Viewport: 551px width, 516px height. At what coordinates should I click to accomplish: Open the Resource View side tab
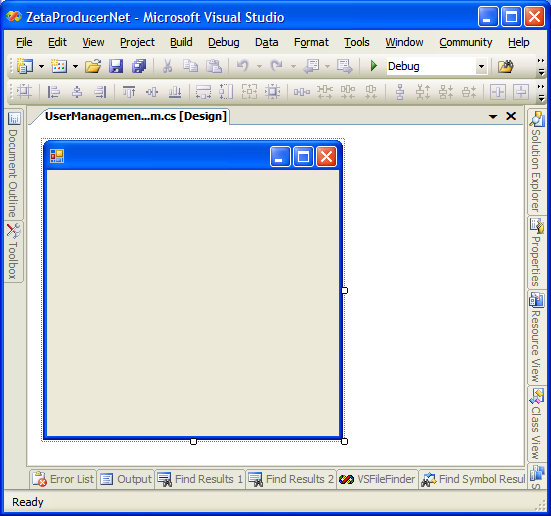pos(536,337)
